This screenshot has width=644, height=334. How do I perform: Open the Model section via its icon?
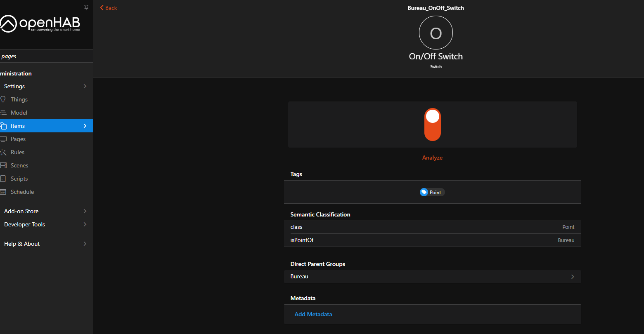tap(4, 113)
